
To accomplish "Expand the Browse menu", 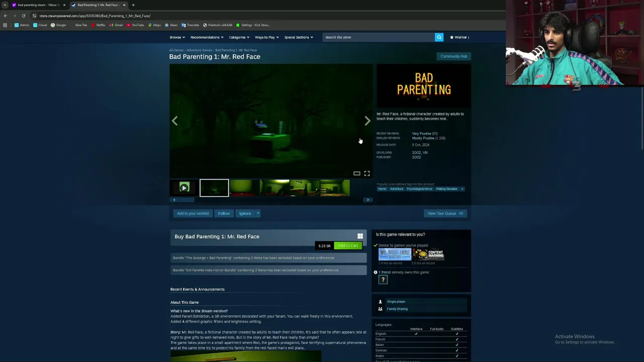I will coord(177,37).
